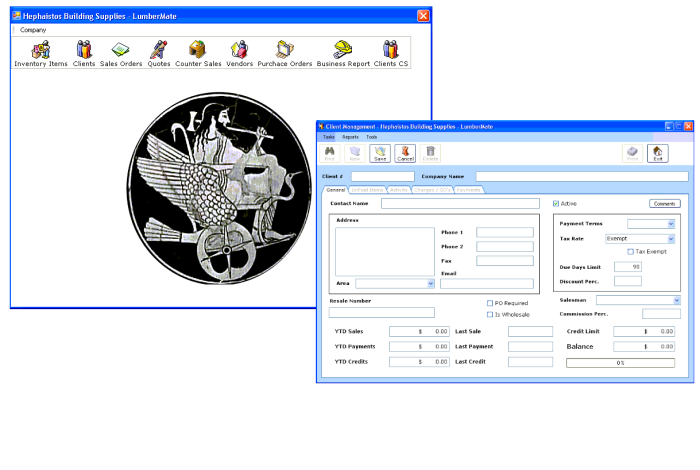Click the Last Sale field
Screen dimensions: 700x470
(530, 332)
